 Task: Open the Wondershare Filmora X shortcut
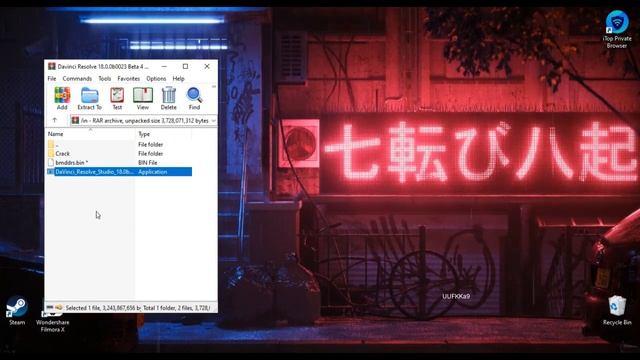tap(53, 322)
